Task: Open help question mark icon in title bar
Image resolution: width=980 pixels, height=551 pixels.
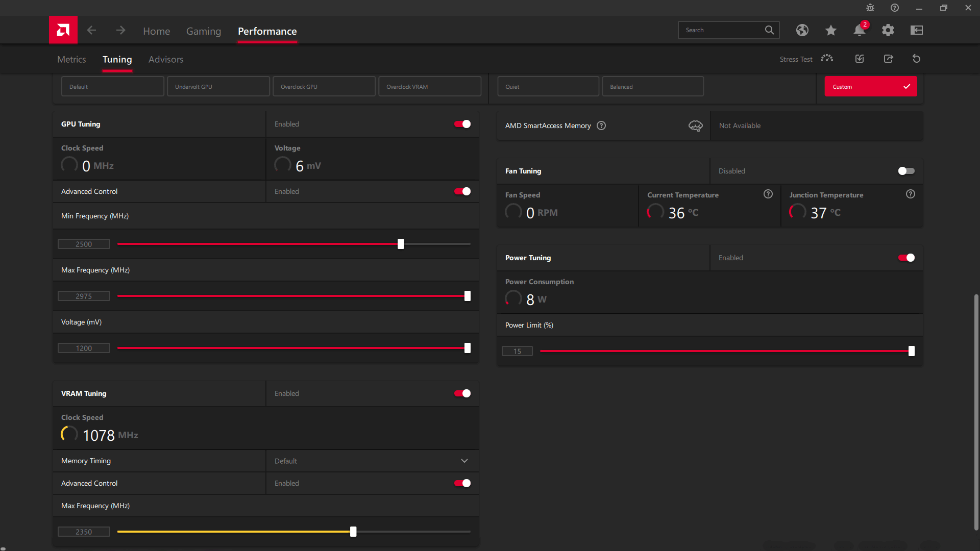Action: tap(895, 8)
